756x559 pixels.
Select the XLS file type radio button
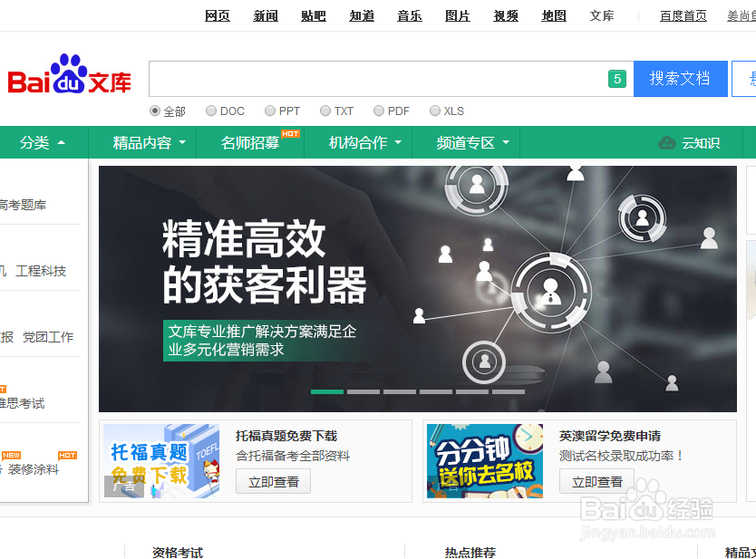[435, 111]
